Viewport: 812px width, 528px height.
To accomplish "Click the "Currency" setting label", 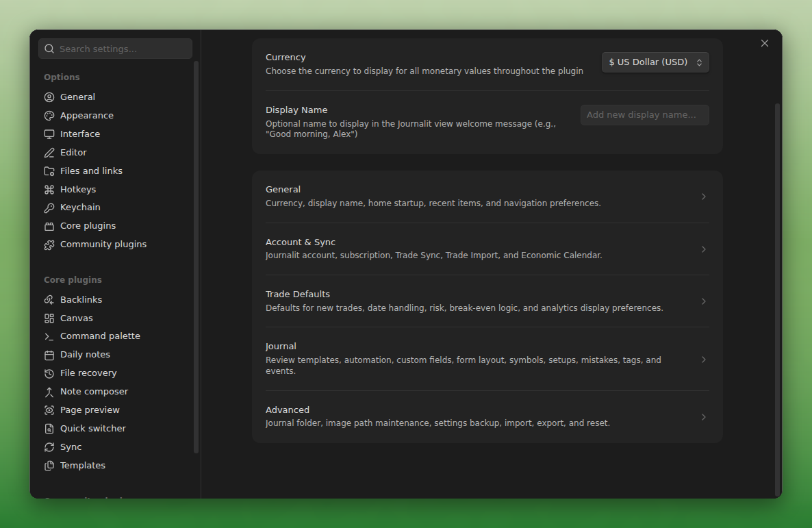I will pyautogui.click(x=286, y=57).
